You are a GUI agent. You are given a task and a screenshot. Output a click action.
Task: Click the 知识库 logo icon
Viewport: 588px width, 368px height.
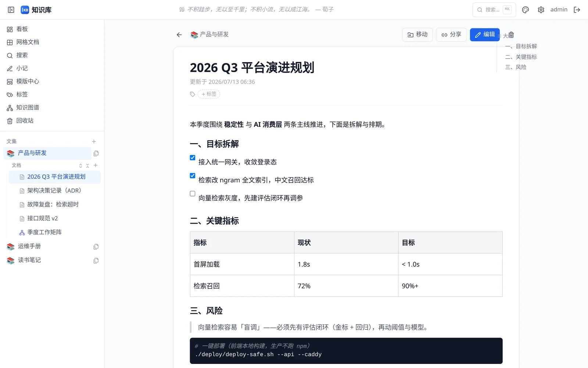[25, 10]
